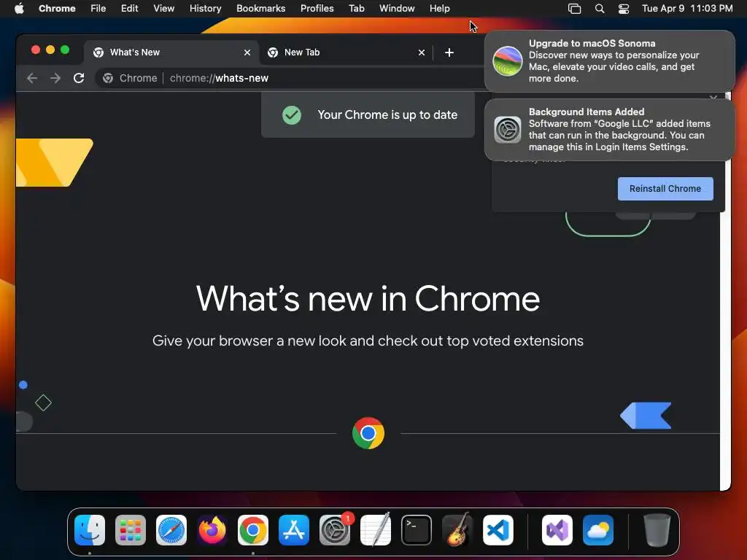
Task: Open Visual Studio purple dock icon
Action: click(557, 530)
